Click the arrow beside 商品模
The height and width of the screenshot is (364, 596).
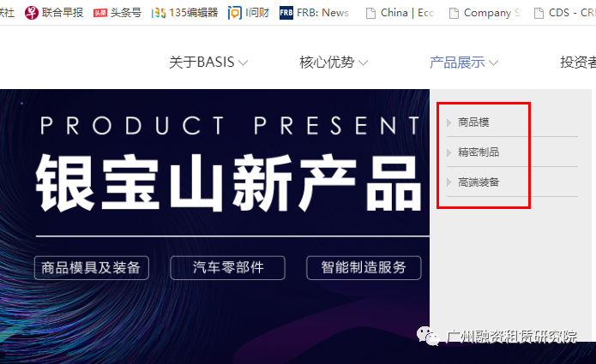pos(449,122)
